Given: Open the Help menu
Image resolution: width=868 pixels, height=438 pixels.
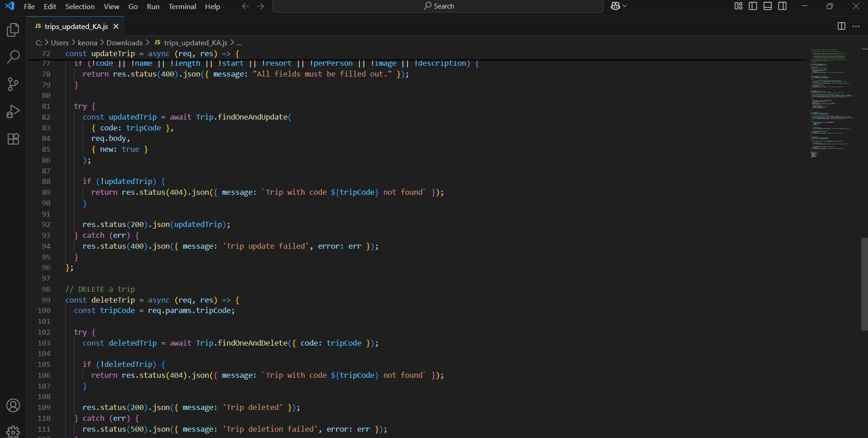Looking at the screenshot, I should (212, 6).
